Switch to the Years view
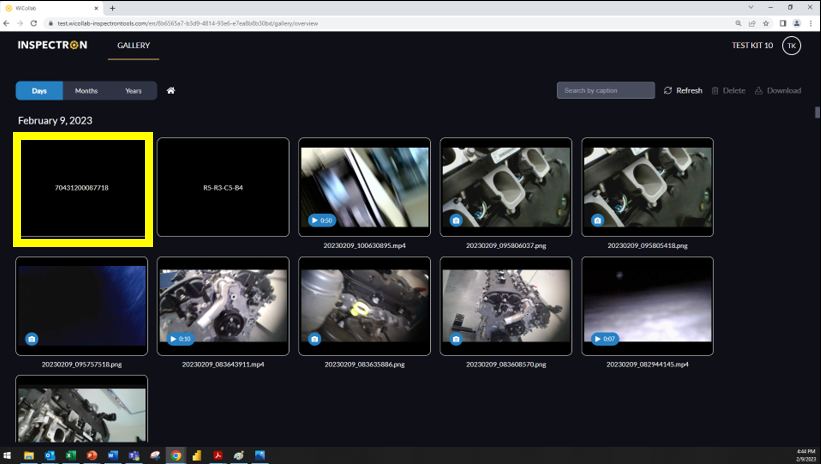 tap(133, 91)
